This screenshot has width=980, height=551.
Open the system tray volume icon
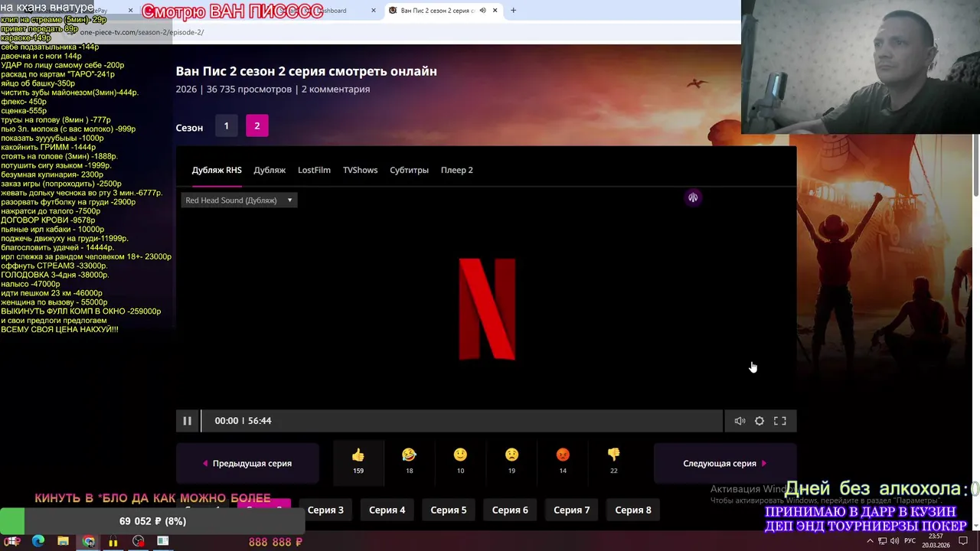(x=895, y=541)
